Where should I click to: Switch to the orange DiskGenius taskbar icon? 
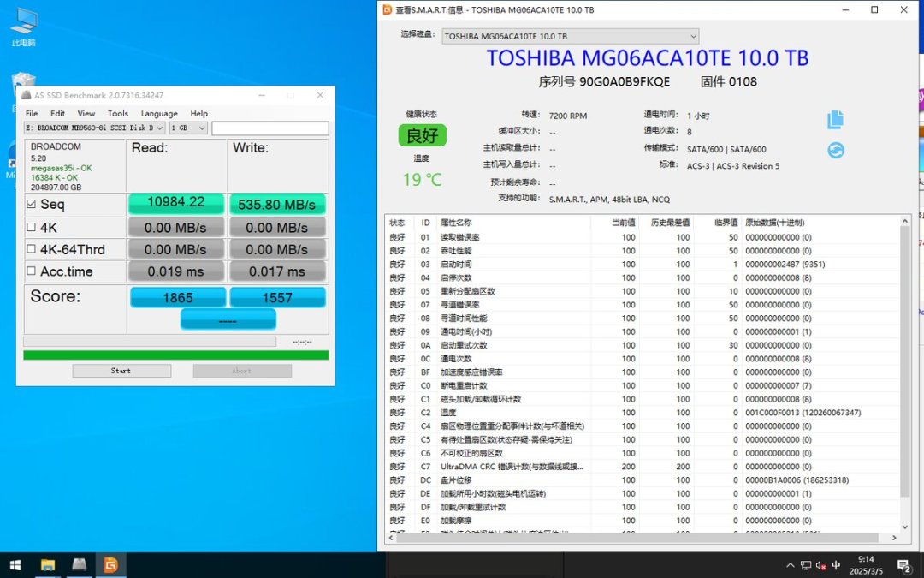110,565
